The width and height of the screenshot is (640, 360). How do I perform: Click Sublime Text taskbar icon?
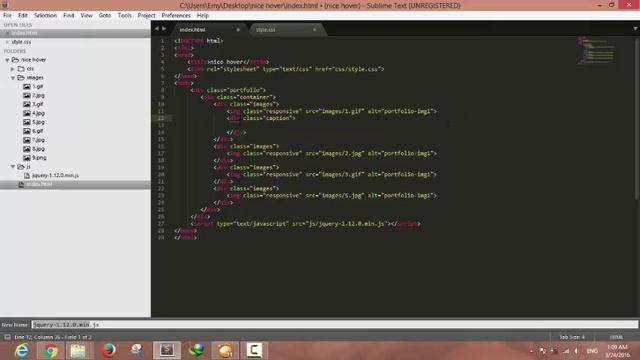167,351
